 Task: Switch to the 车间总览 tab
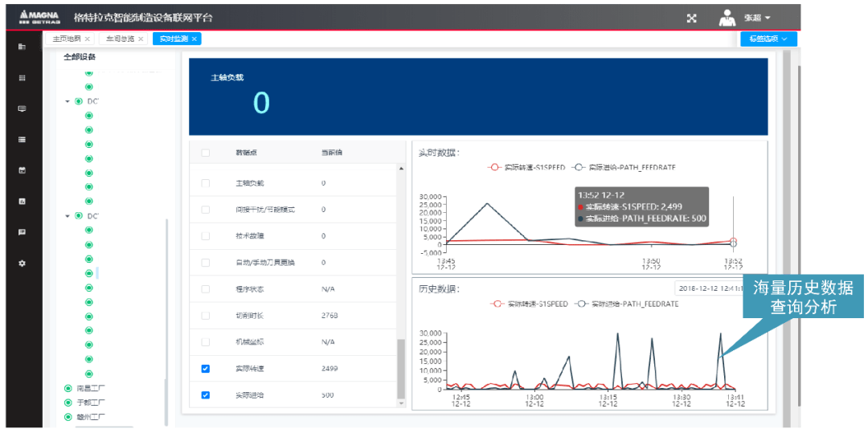[124, 39]
